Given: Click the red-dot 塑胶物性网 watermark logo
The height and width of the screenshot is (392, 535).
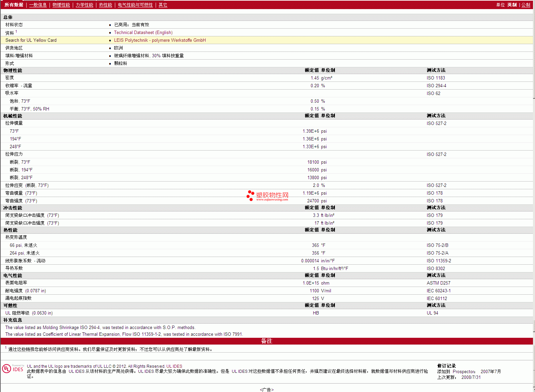Looking at the screenshot, I should coord(267,196).
